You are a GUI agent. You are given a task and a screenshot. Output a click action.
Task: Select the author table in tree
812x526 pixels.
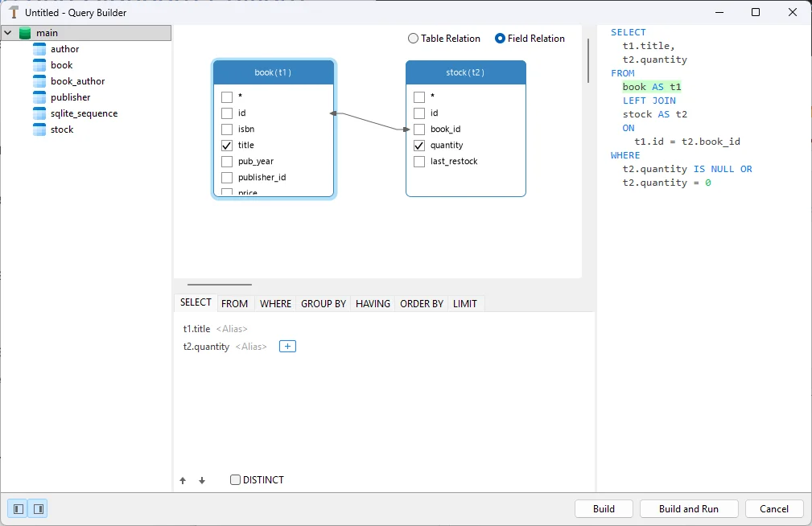[64, 49]
